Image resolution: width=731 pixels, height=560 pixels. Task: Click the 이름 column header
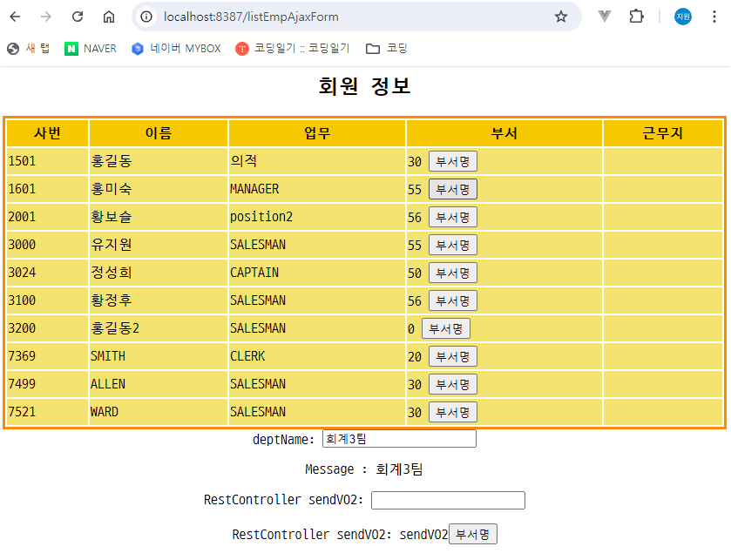point(159,133)
